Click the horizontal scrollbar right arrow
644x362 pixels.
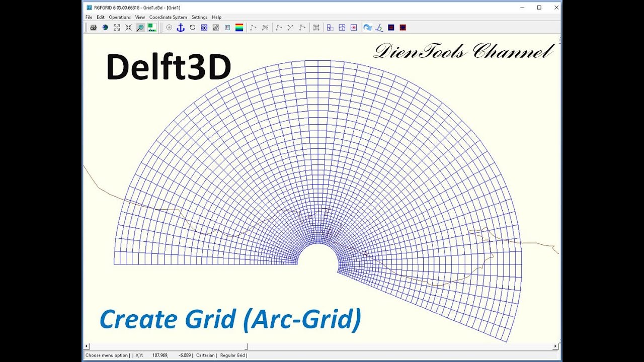tap(555, 346)
